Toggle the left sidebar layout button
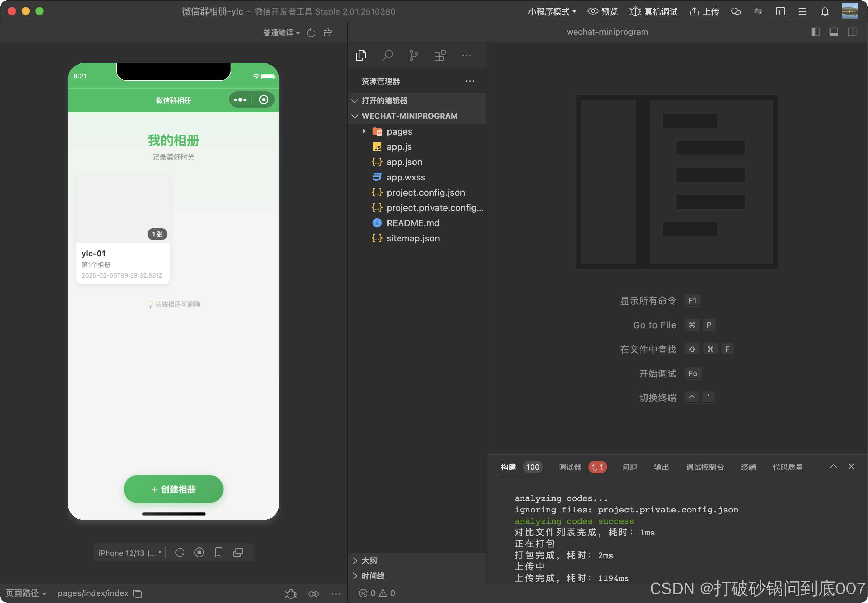The width and height of the screenshot is (868, 603). 816,32
